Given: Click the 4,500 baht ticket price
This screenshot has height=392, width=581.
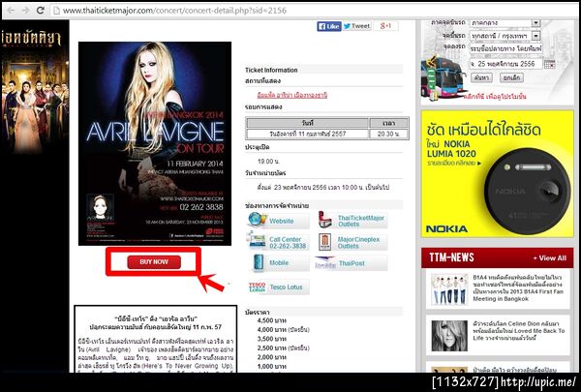Looking at the screenshot, I should (x=271, y=320).
